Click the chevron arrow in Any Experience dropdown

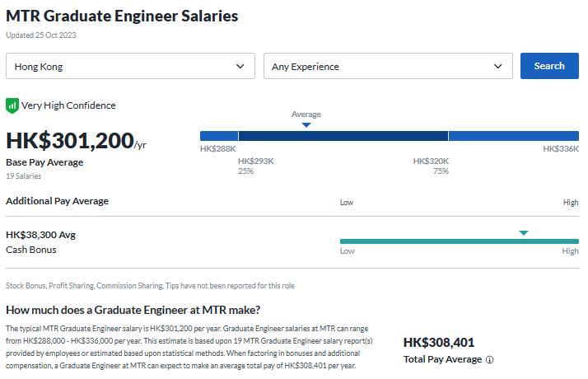pyautogui.click(x=497, y=67)
